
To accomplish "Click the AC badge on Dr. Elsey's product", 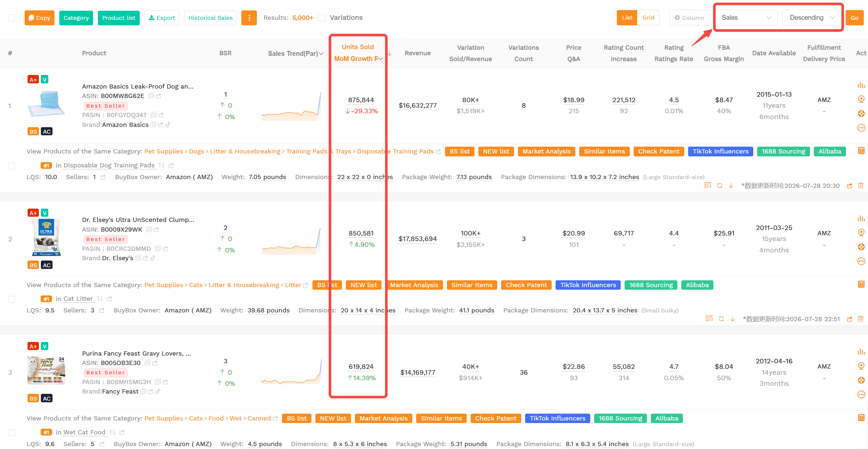I will pos(46,265).
